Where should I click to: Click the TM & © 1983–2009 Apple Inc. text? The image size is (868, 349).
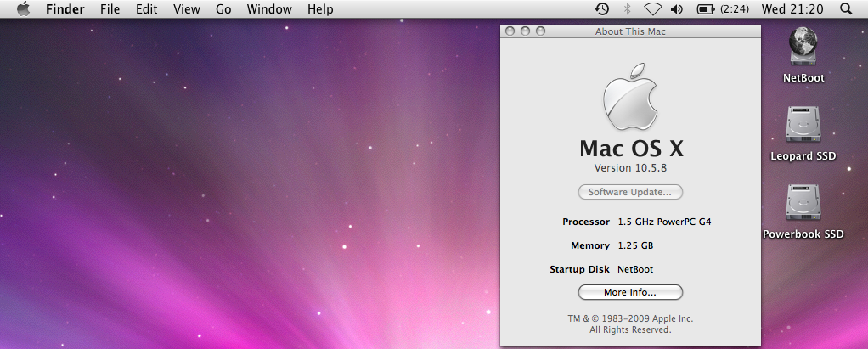tap(630, 319)
